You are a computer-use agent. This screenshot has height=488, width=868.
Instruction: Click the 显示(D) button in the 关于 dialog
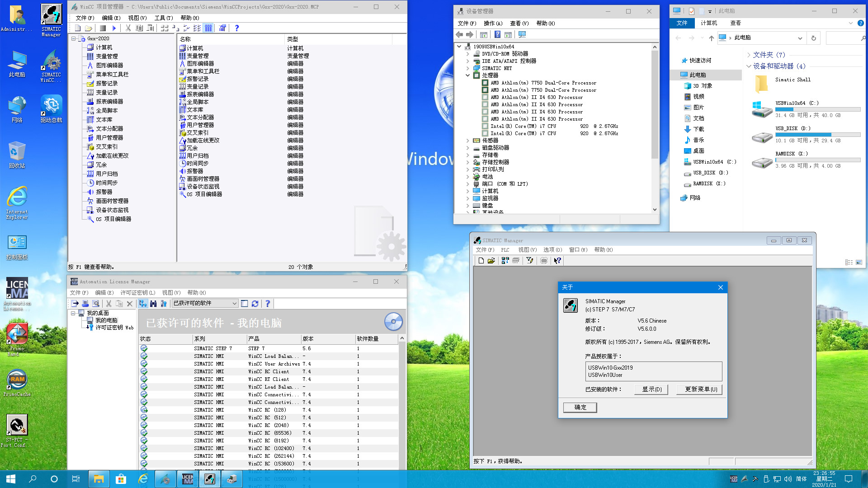coord(651,389)
